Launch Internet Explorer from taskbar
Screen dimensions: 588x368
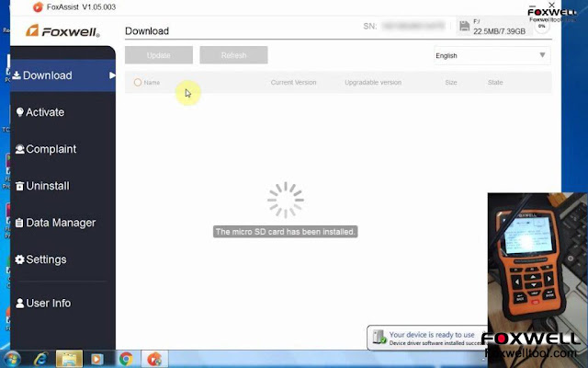tap(40, 360)
